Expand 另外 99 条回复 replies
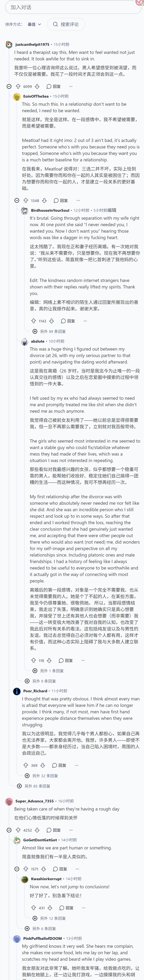Image resolution: width=144 pixels, height=980 pixels. [49, 331]
